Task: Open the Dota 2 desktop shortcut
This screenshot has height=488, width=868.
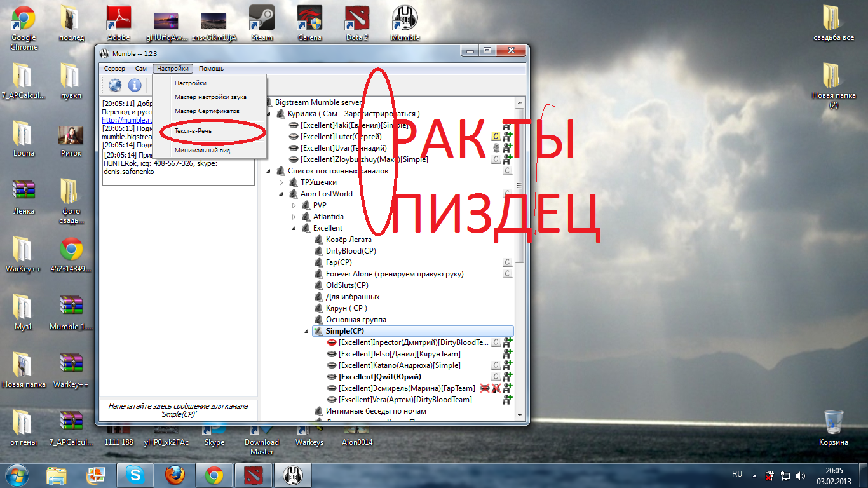Action: pos(357,24)
